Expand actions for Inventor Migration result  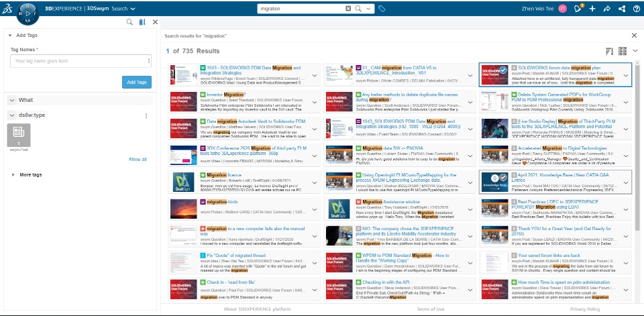point(314,103)
